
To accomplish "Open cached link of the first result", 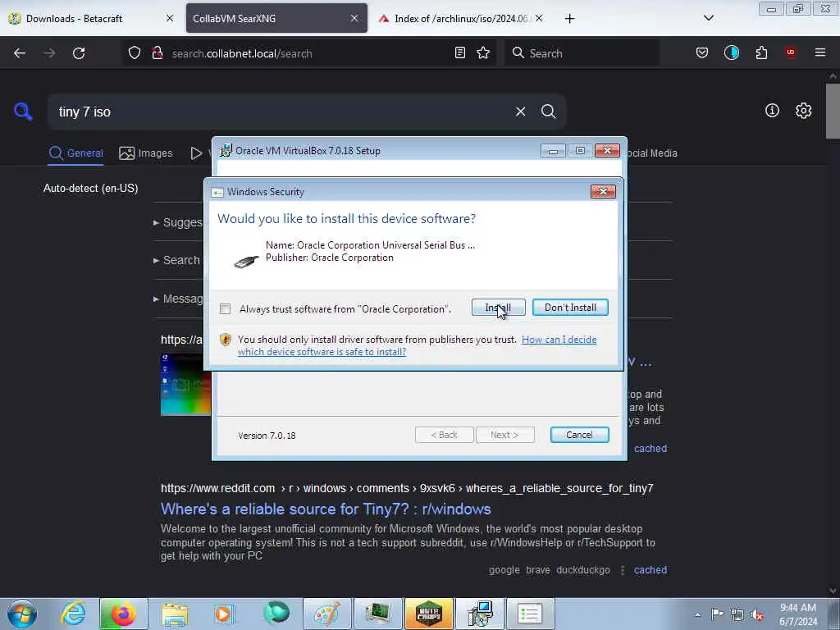I will tap(651, 449).
